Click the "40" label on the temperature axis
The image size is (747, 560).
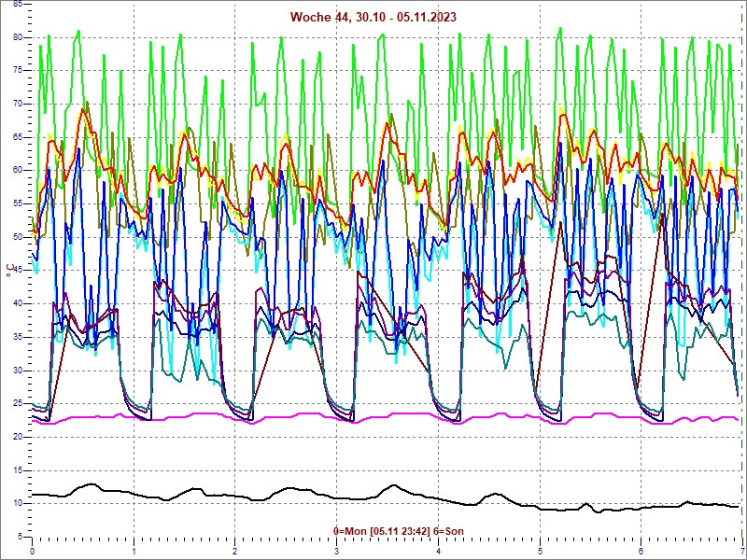17,304
